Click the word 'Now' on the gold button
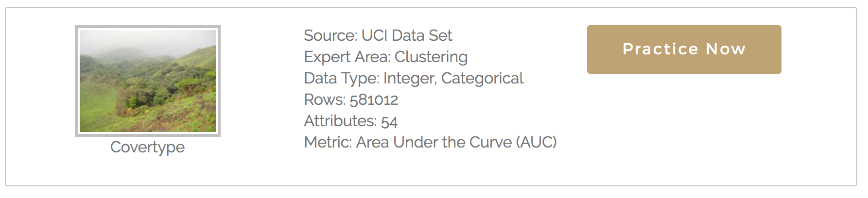The width and height of the screenshot is (868, 198). pos(725,49)
